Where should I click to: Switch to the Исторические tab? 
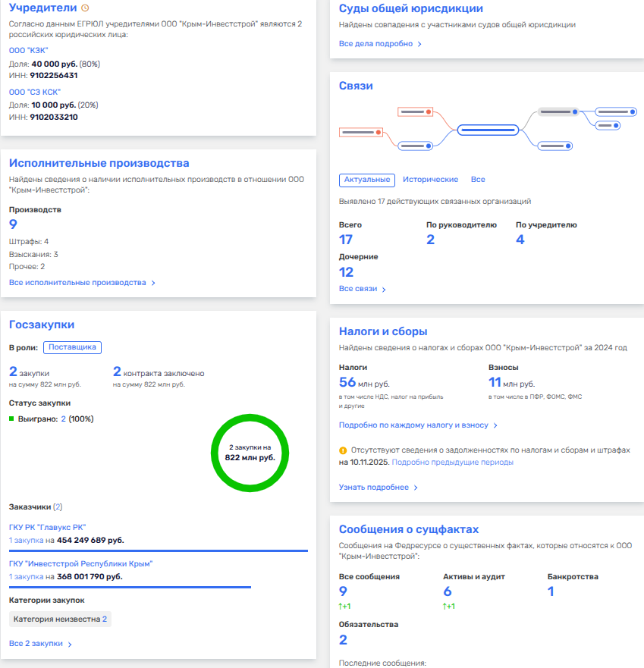[430, 180]
